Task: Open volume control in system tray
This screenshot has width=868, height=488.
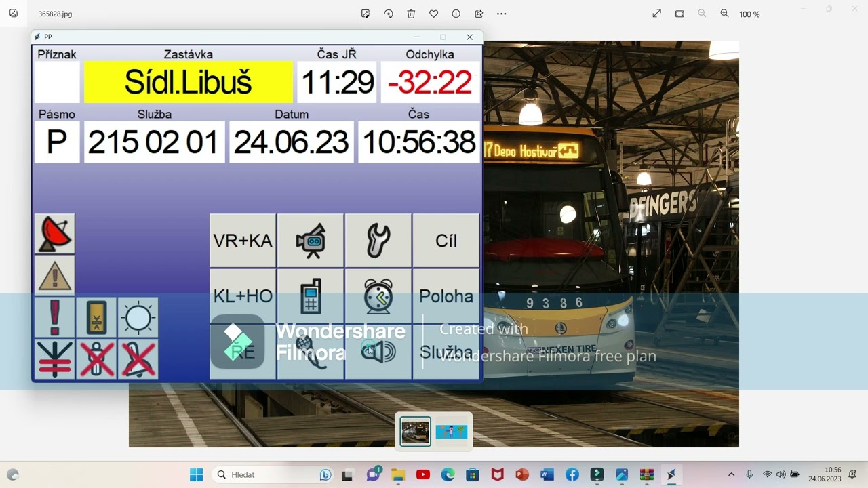Action: pos(781,474)
